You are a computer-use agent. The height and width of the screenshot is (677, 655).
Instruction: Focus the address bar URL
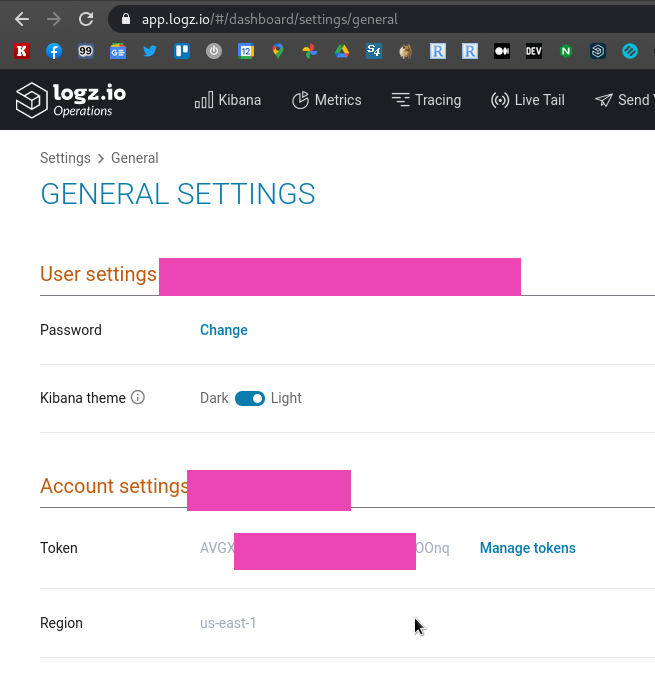click(x=269, y=19)
